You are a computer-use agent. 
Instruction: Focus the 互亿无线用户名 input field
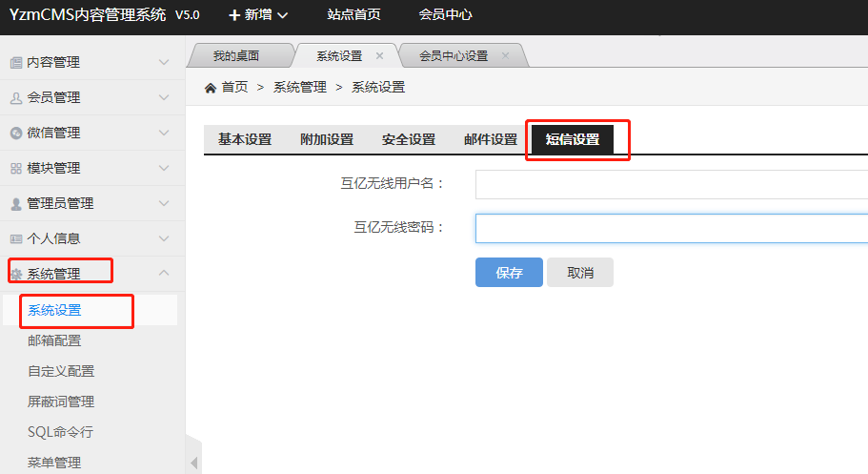tap(671, 184)
